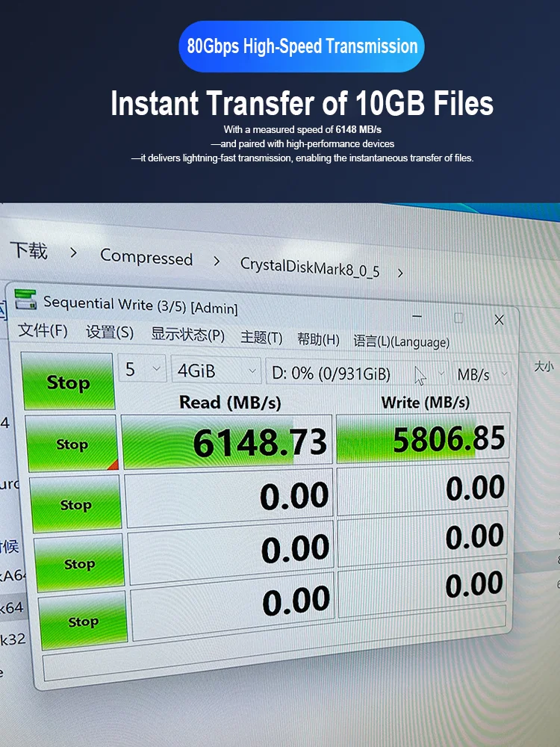560x747 pixels.
Task: Click the third-row Stop button
Action: pyautogui.click(x=79, y=563)
